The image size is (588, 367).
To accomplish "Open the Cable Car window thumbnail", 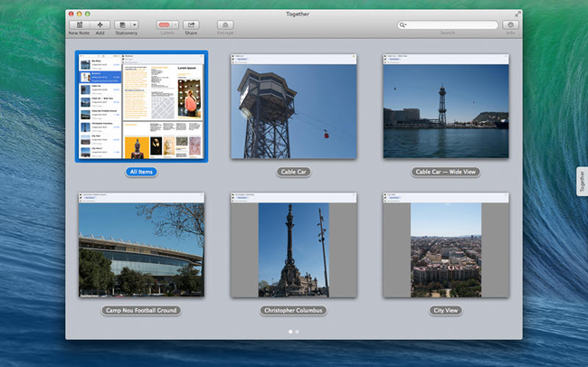I will (x=293, y=107).
